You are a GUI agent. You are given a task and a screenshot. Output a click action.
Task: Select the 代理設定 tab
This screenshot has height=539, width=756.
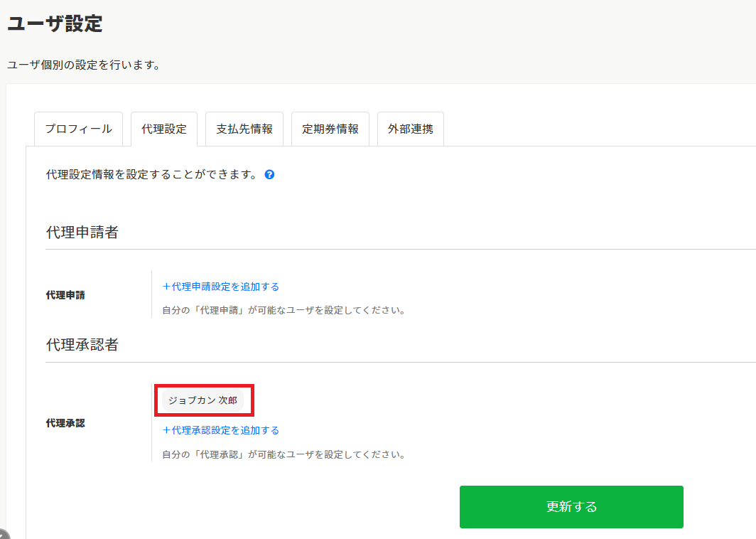coord(164,129)
